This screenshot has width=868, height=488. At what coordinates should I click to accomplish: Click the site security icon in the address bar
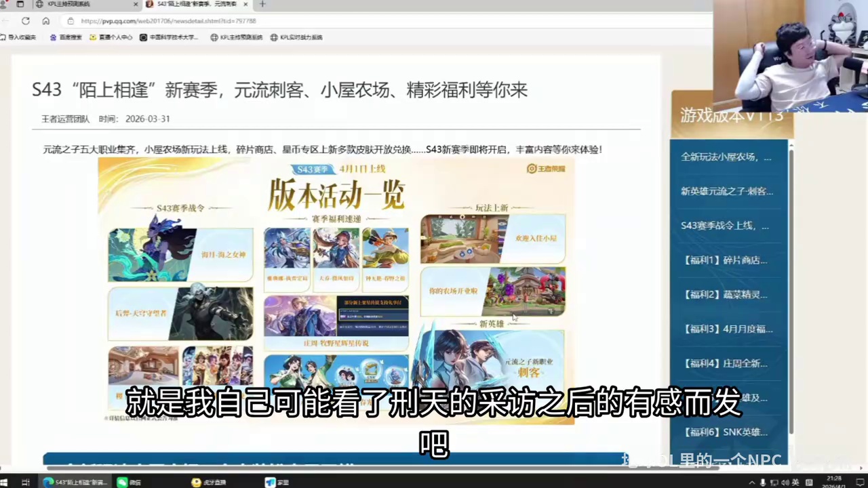(x=71, y=21)
